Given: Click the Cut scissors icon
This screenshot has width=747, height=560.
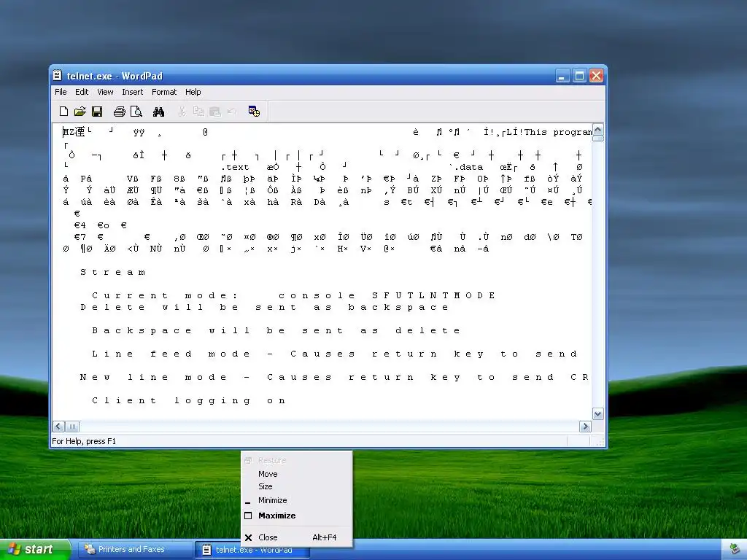Looking at the screenshot, I should click(x=182, y=112).
